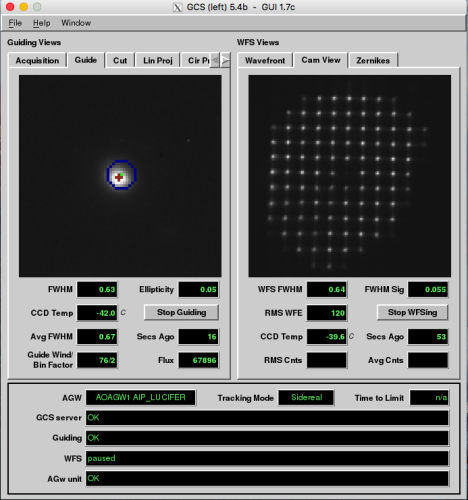Click the right tab-scroll arrow in Guiding Views
The image size is (468, 500).
226,60
